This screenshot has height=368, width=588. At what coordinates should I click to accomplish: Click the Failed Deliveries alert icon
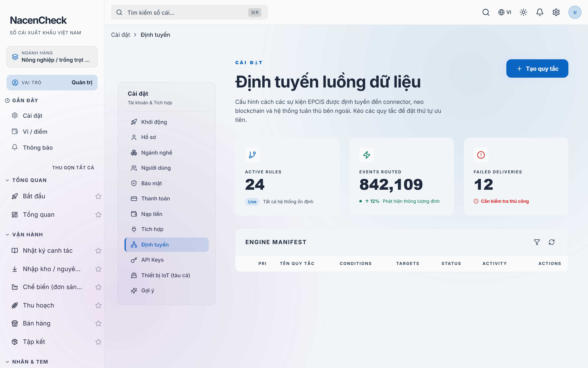tap(481, 155)
